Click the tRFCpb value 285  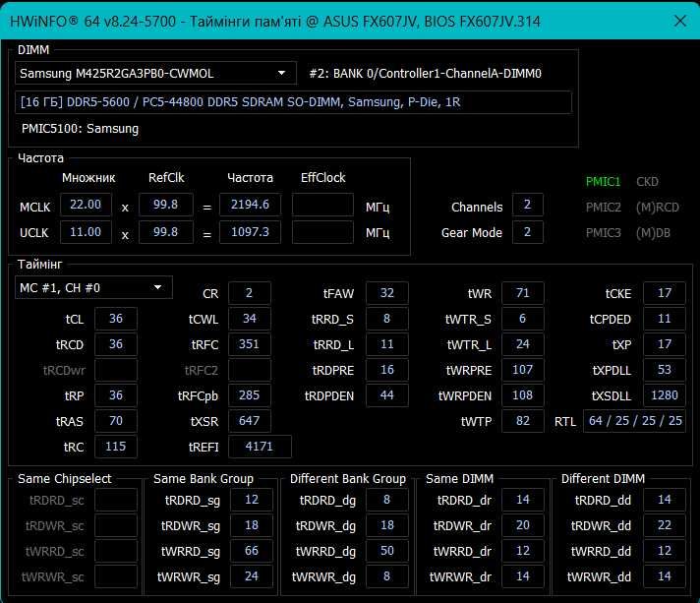coord(249,395)
